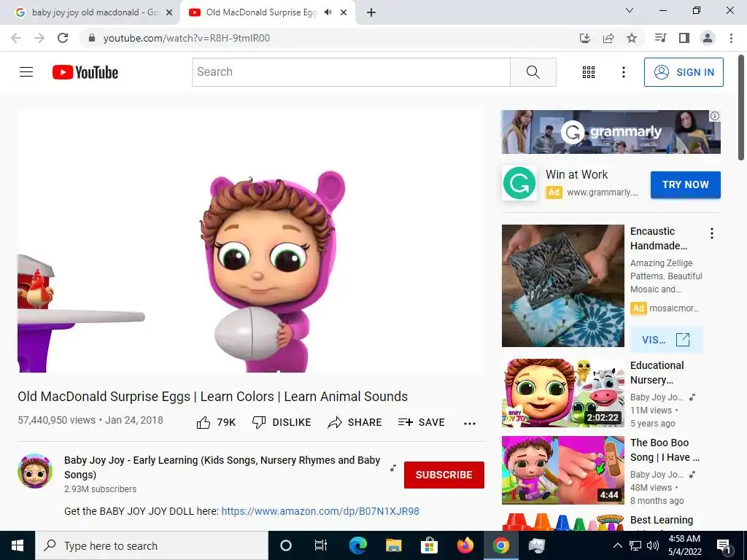Launch Microsoft Edge from the taskbar
The width and height of the screenshot is (747, 560).
pos(357,545)
